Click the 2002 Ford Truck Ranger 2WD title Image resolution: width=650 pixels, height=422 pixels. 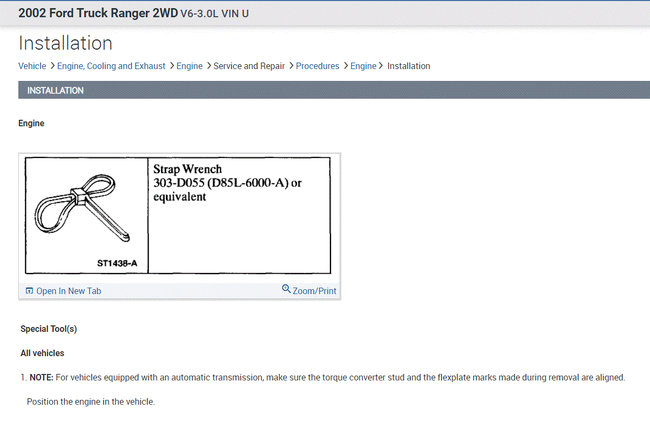(x=98, y=13)
